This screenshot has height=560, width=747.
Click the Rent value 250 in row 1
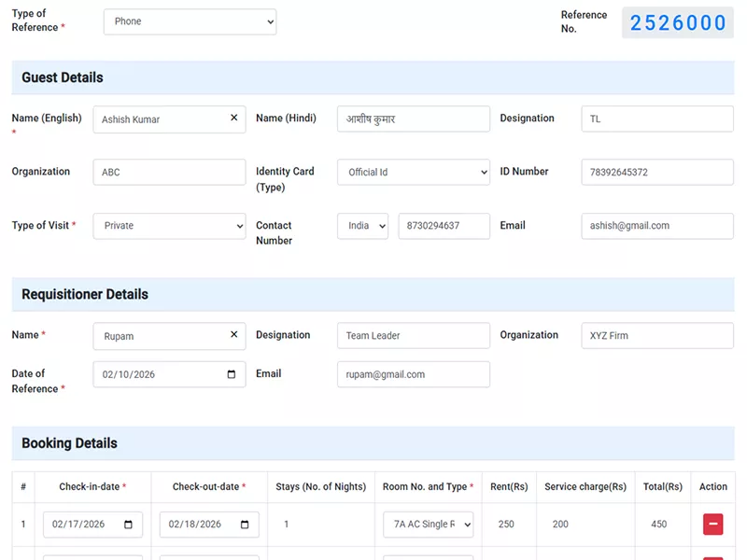click(506, 525)
